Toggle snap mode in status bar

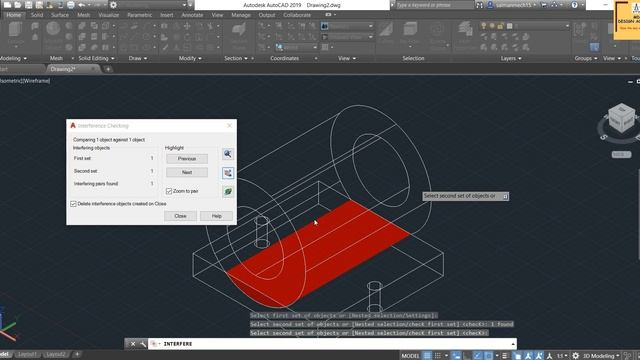coord(438,356)
